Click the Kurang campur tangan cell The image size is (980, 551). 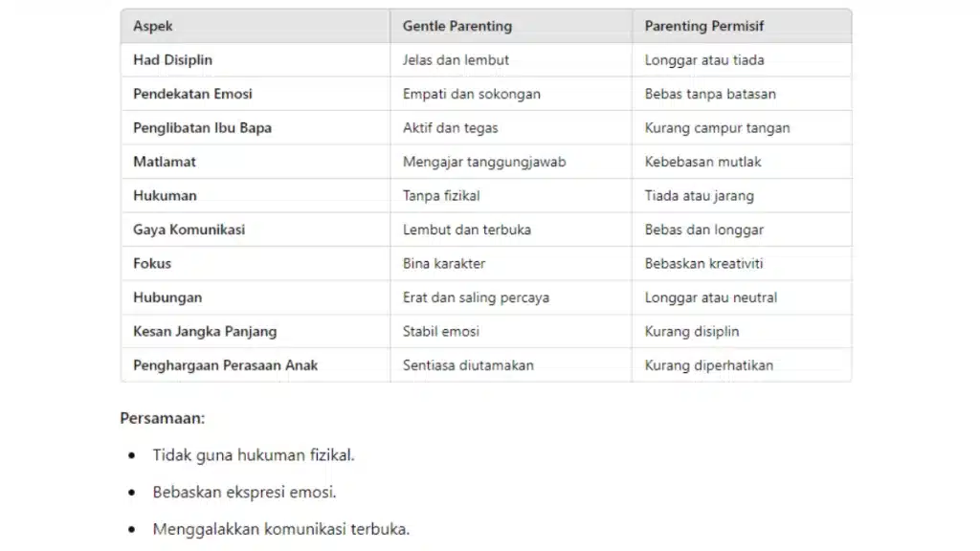[x=742, y=128]
